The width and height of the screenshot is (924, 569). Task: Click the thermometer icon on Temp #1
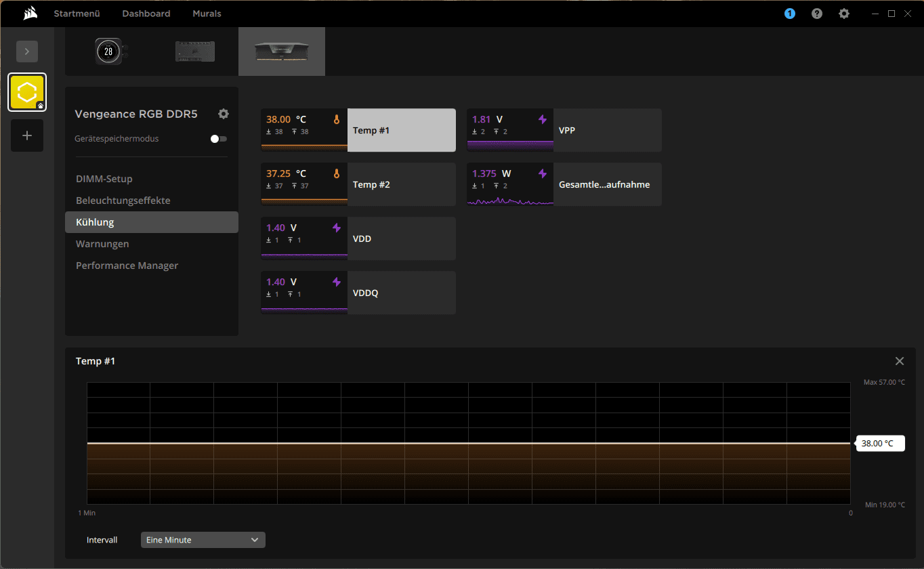click(337, 119)
